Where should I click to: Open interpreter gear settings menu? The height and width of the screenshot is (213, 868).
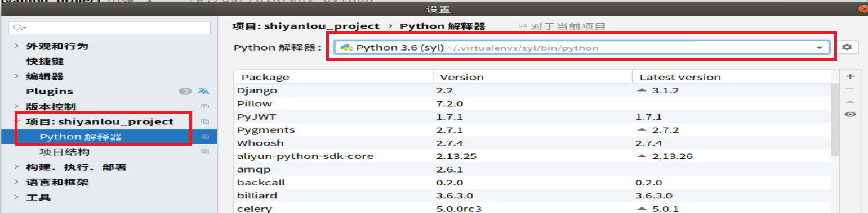[x=847, y=47]
